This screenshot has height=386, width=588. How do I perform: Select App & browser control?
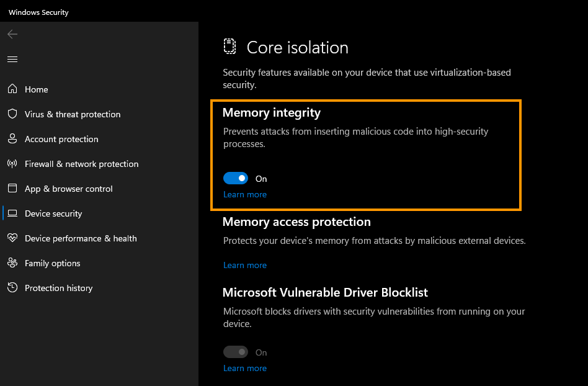pyautogui.click(x=69, y=189)
